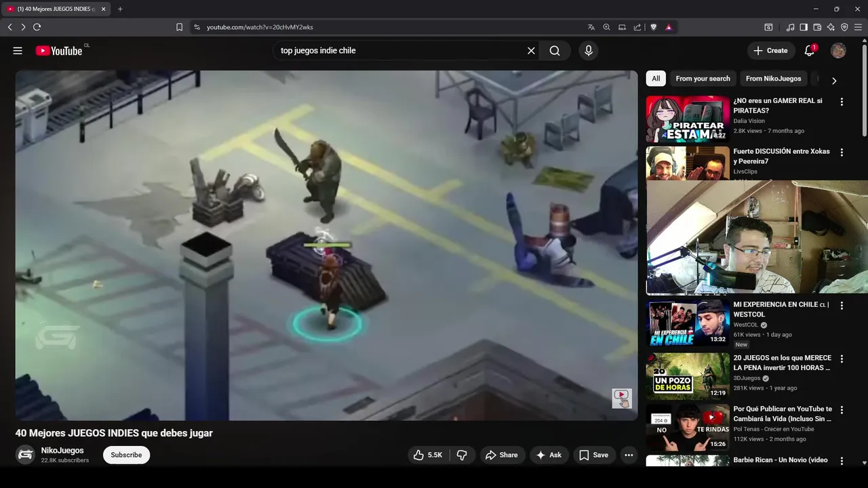Open page zoom magnifier in address bar
The height and width of the screenshot is (488, 868).
click(606, 27)
